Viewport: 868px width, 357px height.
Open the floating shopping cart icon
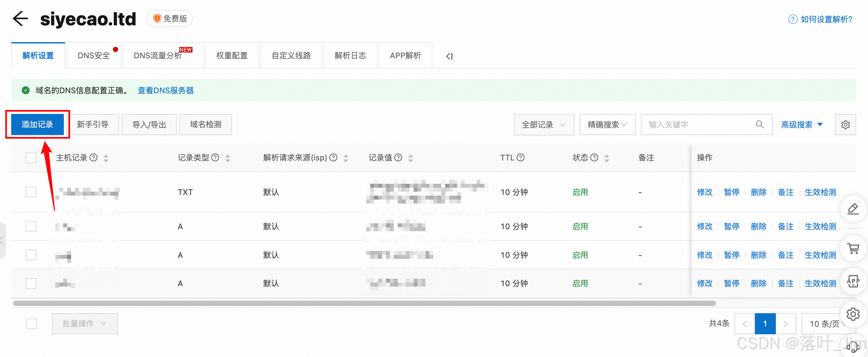[853, 249]
